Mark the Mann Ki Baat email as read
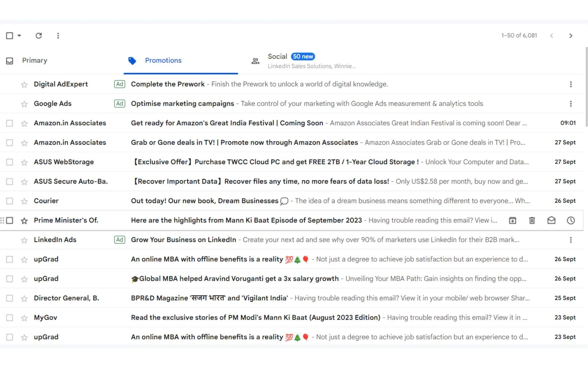 pos(551,220)
